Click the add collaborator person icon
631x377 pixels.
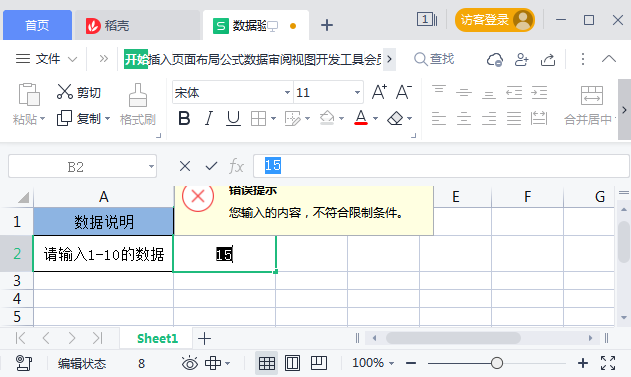pos(522,60)
